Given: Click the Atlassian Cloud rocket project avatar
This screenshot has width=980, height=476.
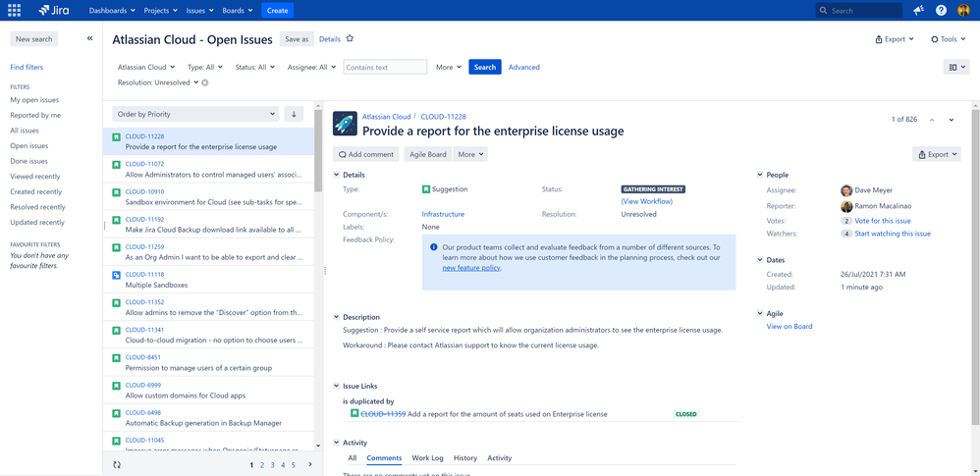Looking at the screenshot, I should 345,124.
